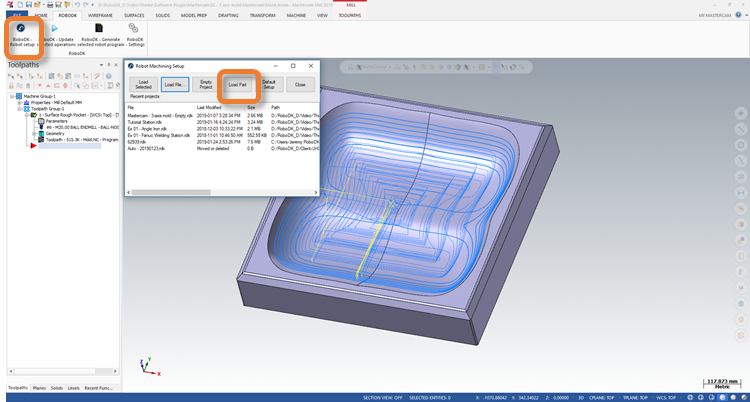This screenshot has width=750, height=402.
Task: Click RoboDK Update selected operations icon
Action: (53, 30)
